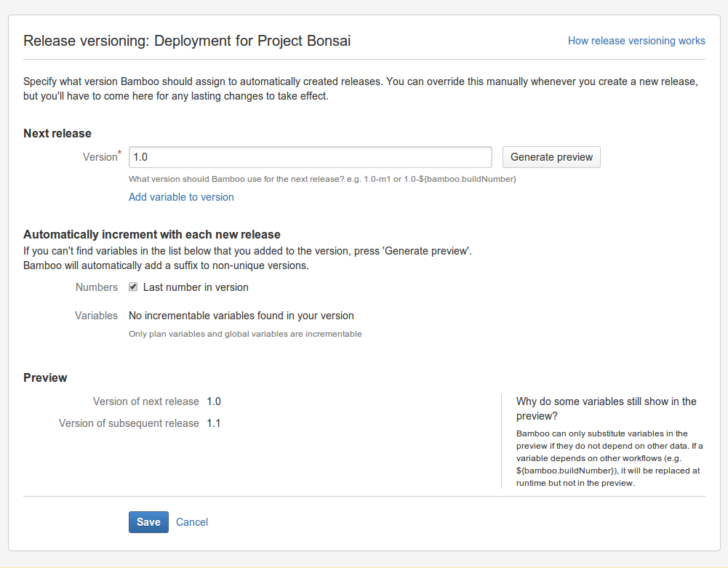728x568 pixels.
Task: Click the paragraph 'Bamboo can only substitute variables'
Action: tap(609, 458)
